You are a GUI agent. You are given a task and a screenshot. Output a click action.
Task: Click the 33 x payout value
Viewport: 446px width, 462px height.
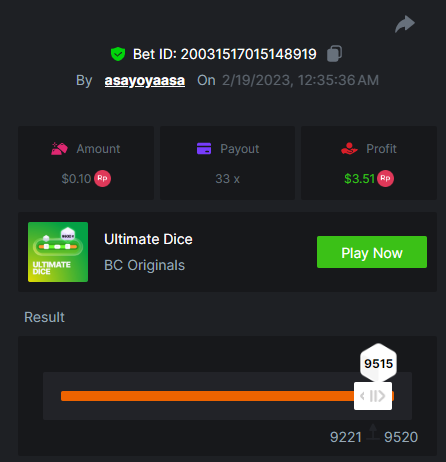227,179
